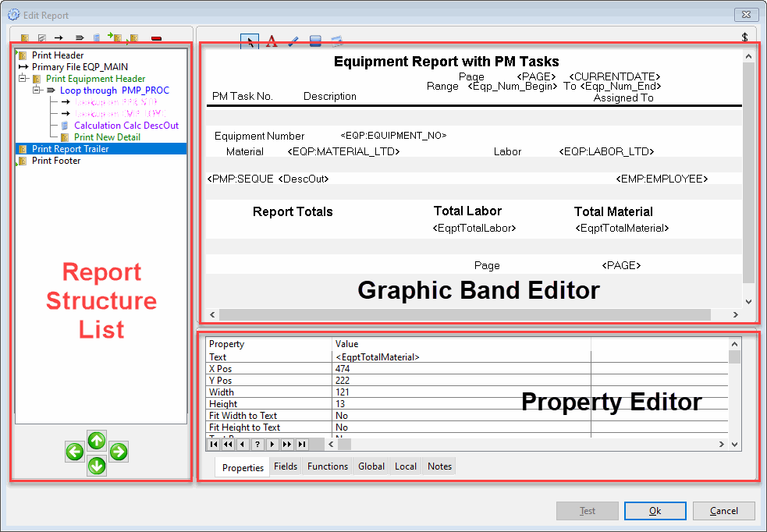Open the Notes tab
Image resolution: width=767 pixels, height=532 pixels.
439,466
